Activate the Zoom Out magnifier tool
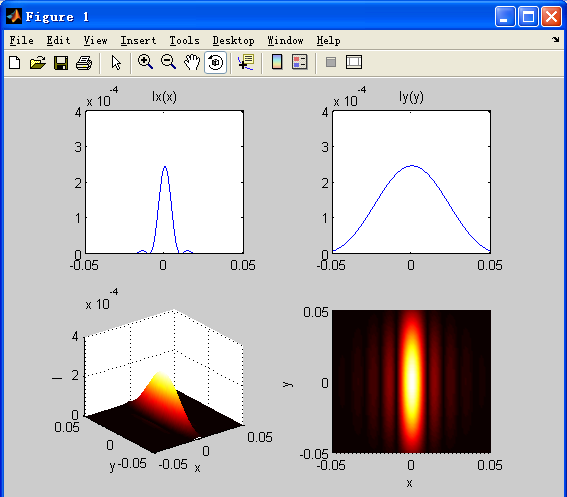567x497 pixels. (169, 62)
